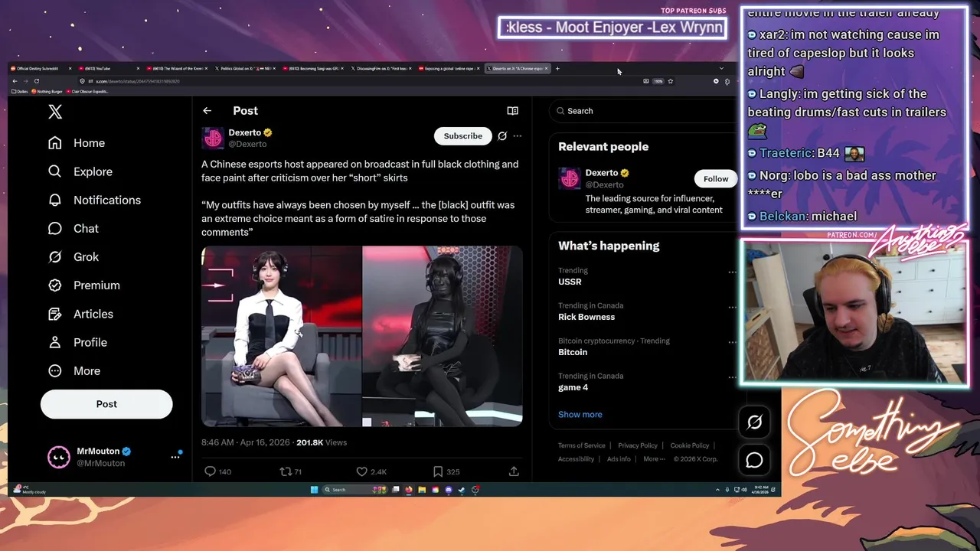Open the right photo of black outfit
980x551 pixels.
coord(443,336)
